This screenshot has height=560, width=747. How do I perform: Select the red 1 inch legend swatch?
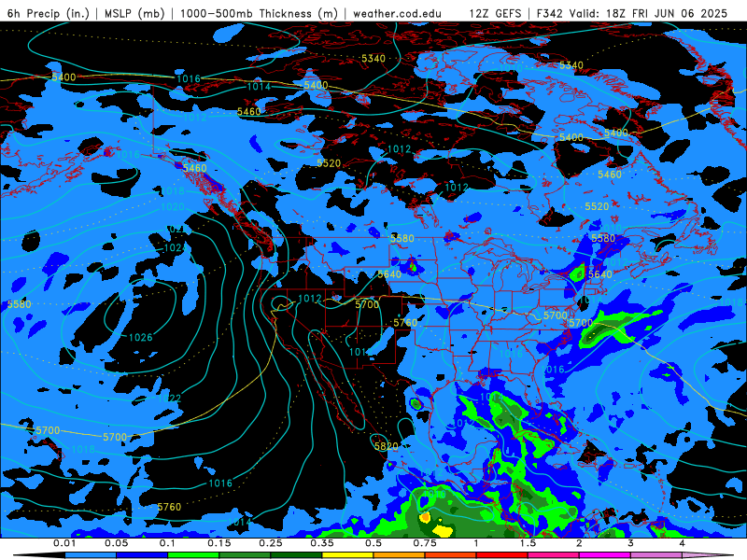click(501, 555)
